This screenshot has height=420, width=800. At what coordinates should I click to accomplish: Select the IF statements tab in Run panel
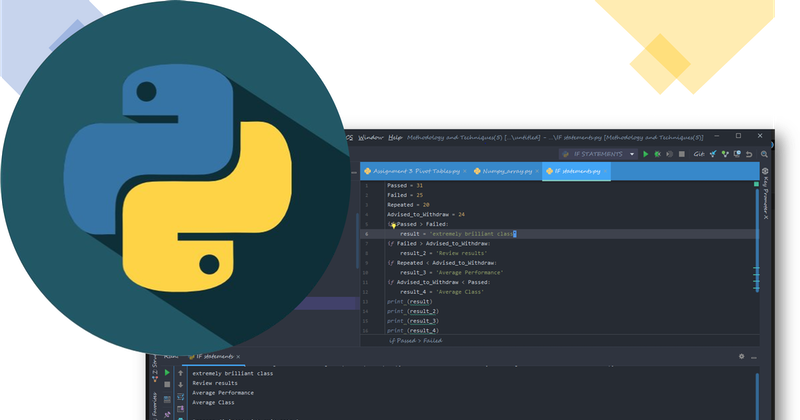point(211,357)
